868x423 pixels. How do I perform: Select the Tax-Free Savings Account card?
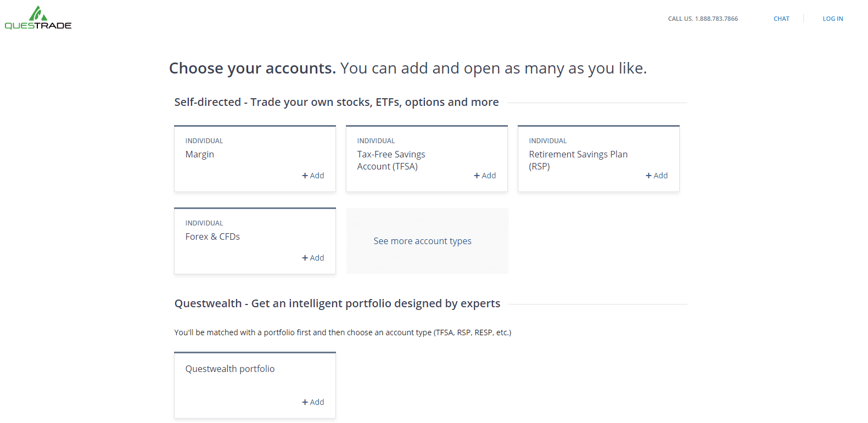pos(427,158)
